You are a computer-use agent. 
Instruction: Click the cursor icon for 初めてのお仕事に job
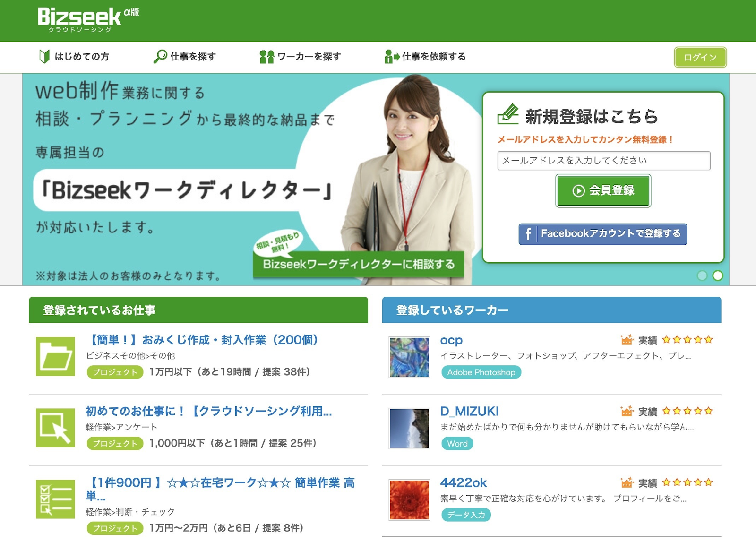coord(55,428)
